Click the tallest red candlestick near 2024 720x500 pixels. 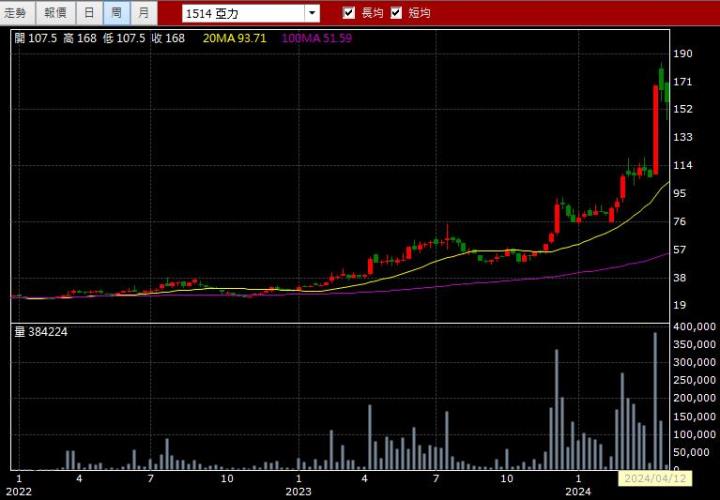656,129
